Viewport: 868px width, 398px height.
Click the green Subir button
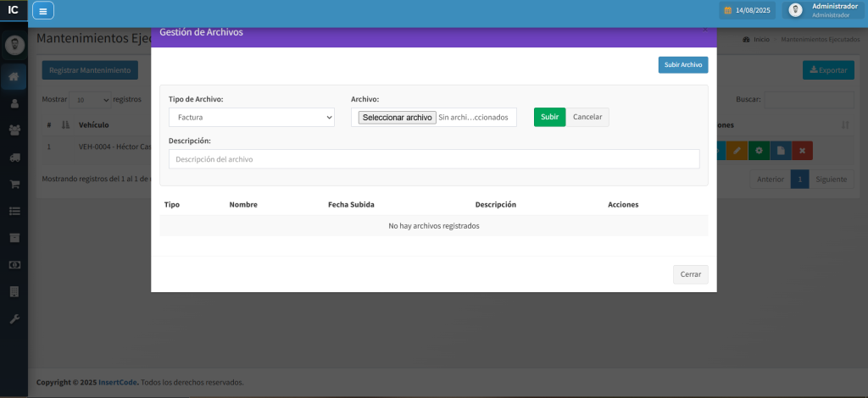[x=549, y=117]
